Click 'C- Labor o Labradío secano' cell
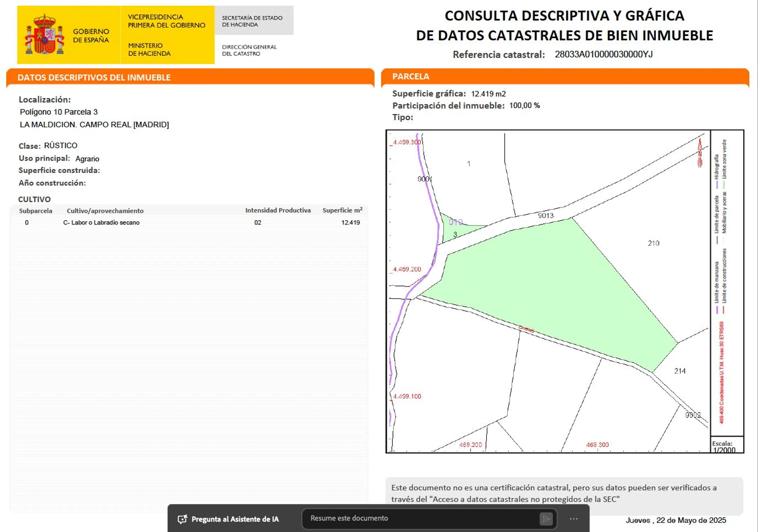758x532 pixels. coord(101,222)
